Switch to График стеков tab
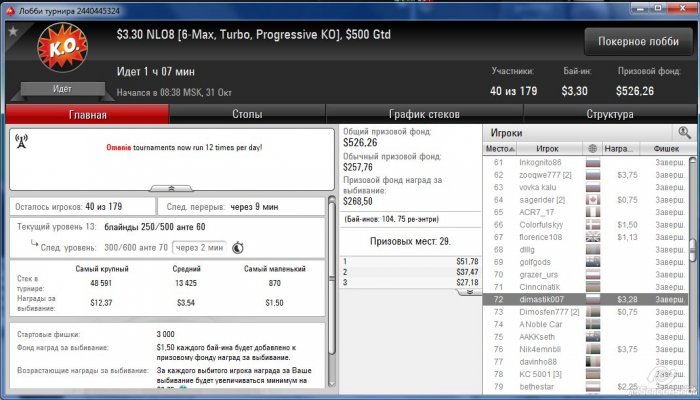This screenshot has width=700, height=400. pos(424,114)
